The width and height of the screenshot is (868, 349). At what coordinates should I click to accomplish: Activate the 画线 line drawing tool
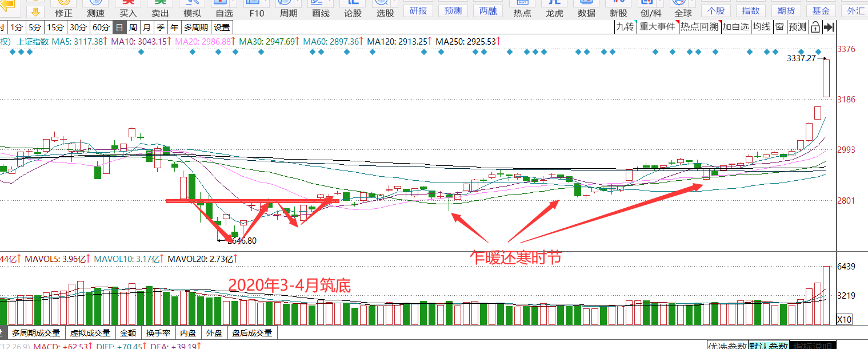(321, 9)
